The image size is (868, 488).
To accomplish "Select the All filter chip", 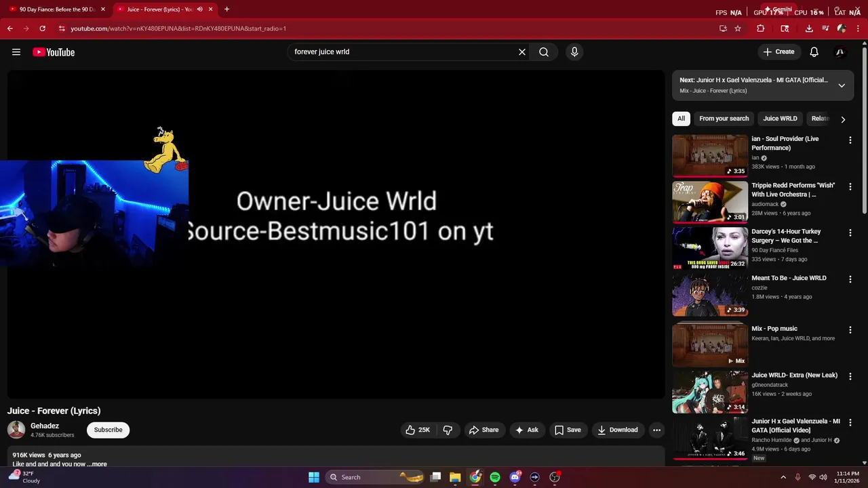I will (681, 119).
